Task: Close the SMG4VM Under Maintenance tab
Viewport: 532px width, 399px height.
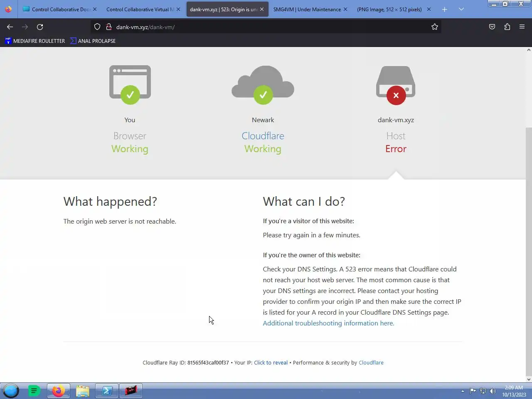Action: coord(345,9)
